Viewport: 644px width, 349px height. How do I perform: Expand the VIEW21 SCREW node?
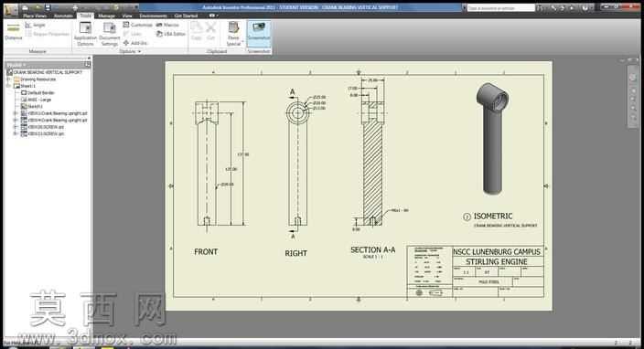tap(16, 133)
